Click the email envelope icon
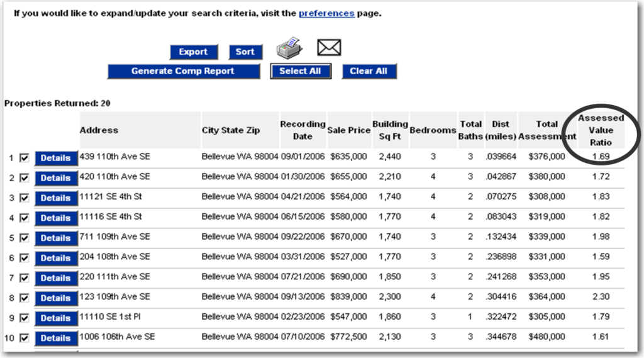 point(328,47)
